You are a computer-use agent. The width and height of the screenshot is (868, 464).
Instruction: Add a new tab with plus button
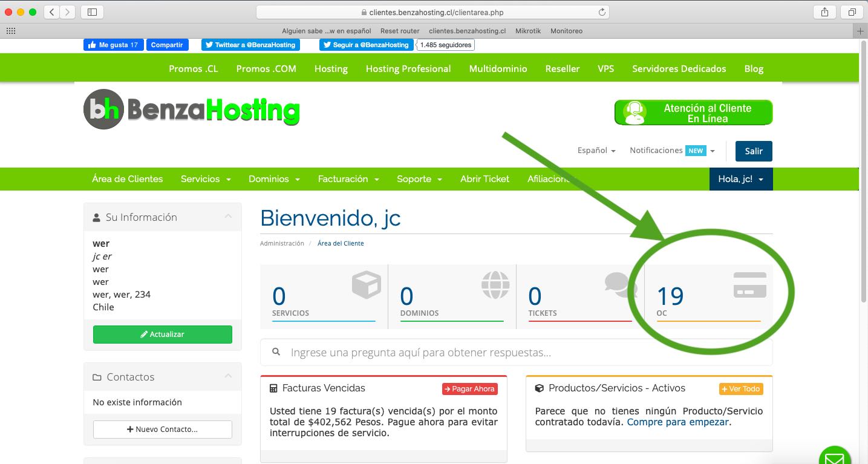click(861, 31)
